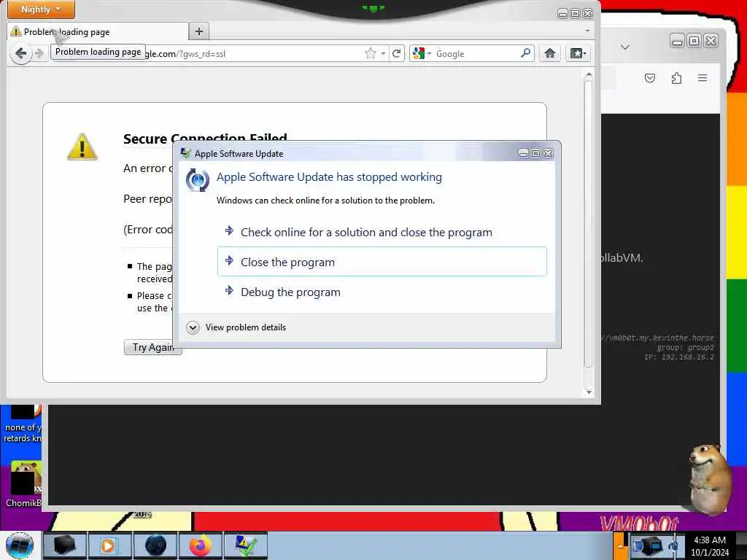Choose Debug the program option
The width and height of the screenshot is (747, 560).
[x=382, y=292]
